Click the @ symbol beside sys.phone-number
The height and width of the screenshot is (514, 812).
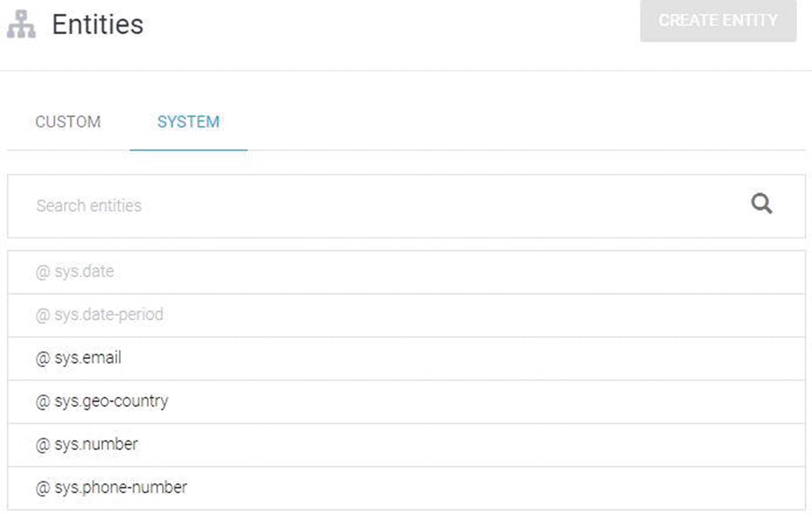(x=43, y=488)
